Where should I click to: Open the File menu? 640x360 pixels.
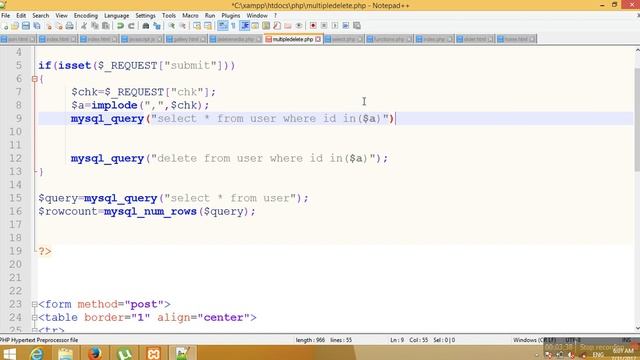pos(6,16)
